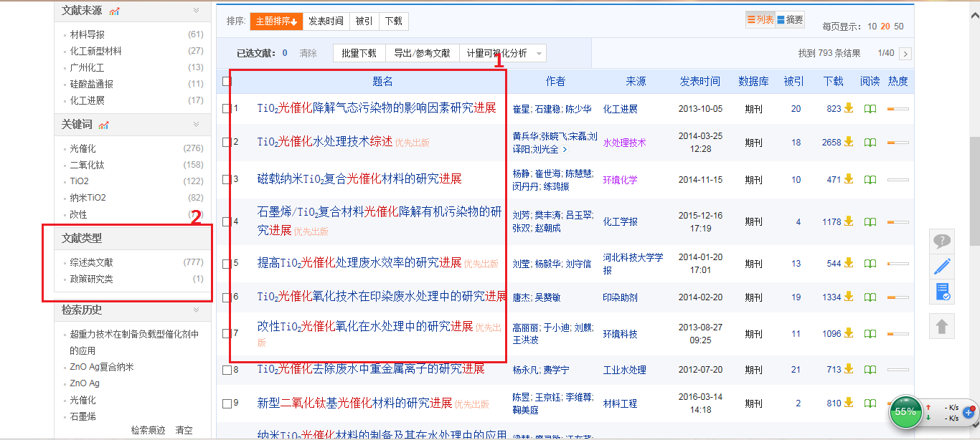The image size is (980, 440).
Task: Collapse the 检索历史 panel chevron
Action: 196,310
